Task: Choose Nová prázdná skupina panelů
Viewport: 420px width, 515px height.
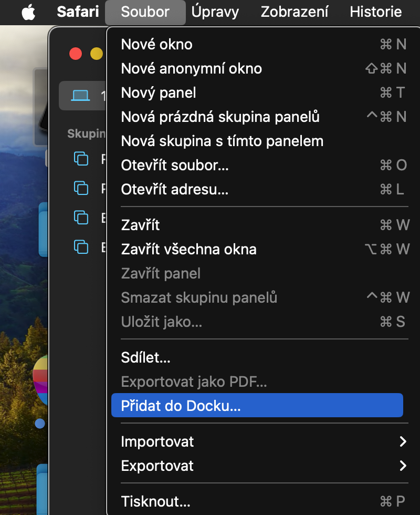Action: tap(220, 117)
